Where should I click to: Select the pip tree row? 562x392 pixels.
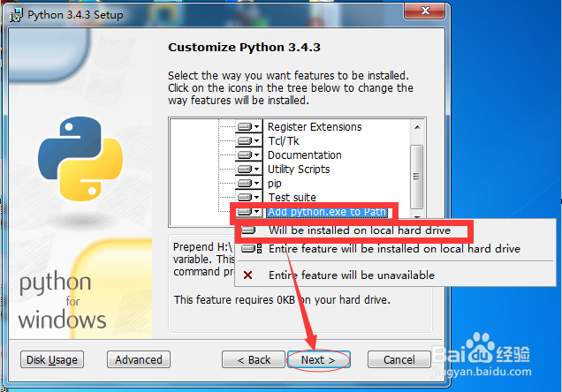[275, 184]
